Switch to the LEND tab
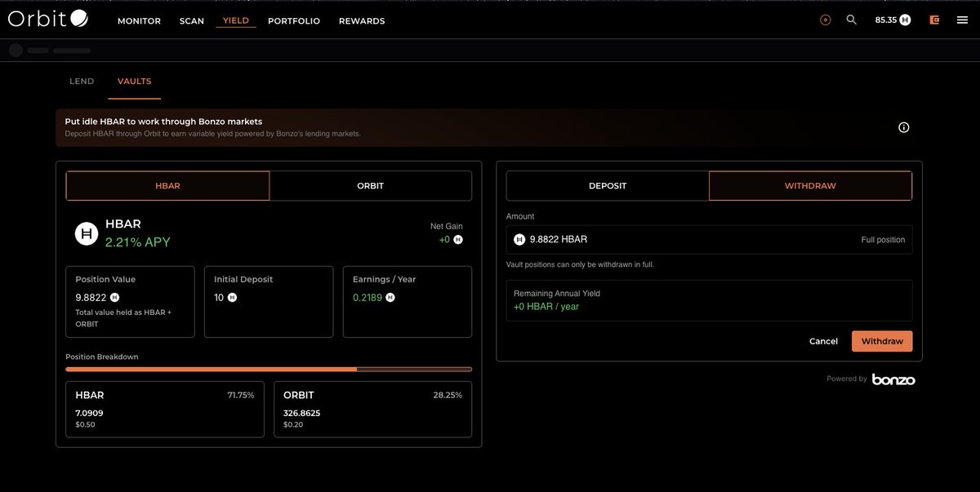980x492 pixels. click(x=82, y=82)
